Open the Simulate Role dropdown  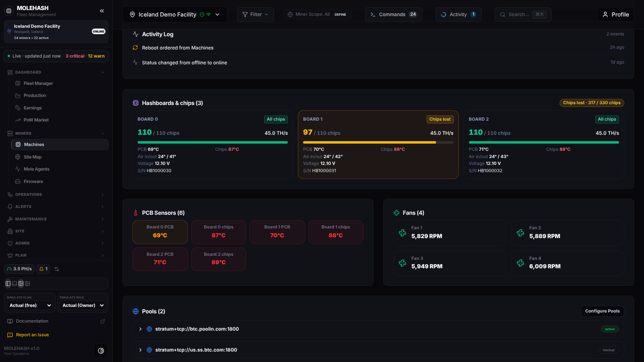83,306
